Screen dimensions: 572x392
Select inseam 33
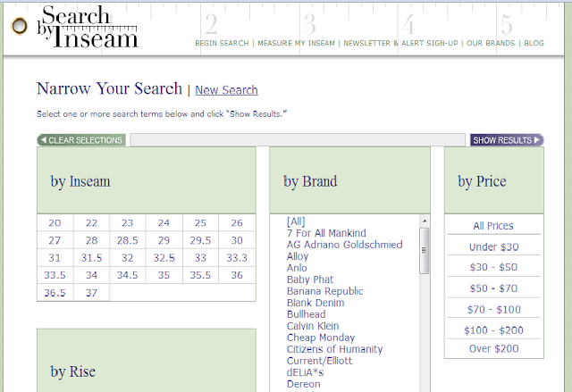[x=200, y=258]
